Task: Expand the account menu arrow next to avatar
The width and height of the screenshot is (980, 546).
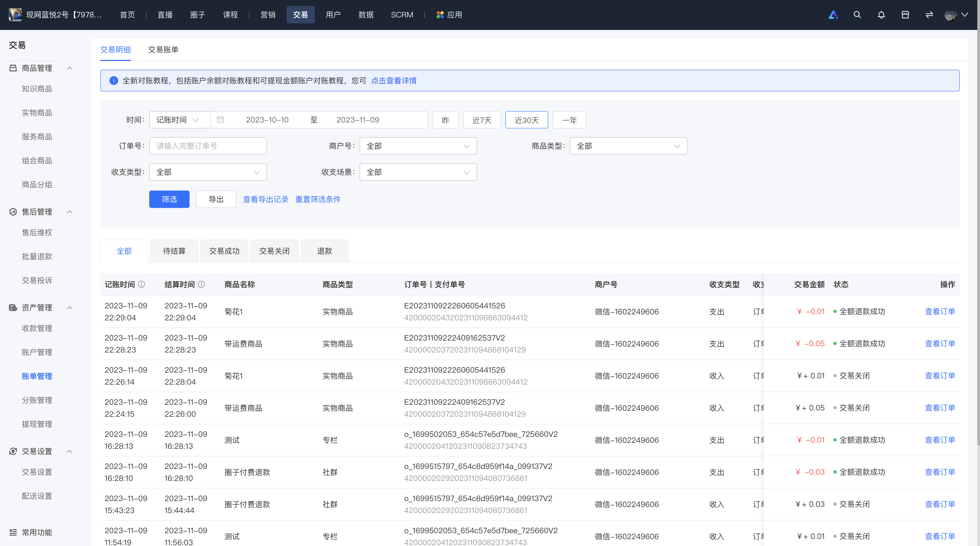Action: tap(965, 15)
